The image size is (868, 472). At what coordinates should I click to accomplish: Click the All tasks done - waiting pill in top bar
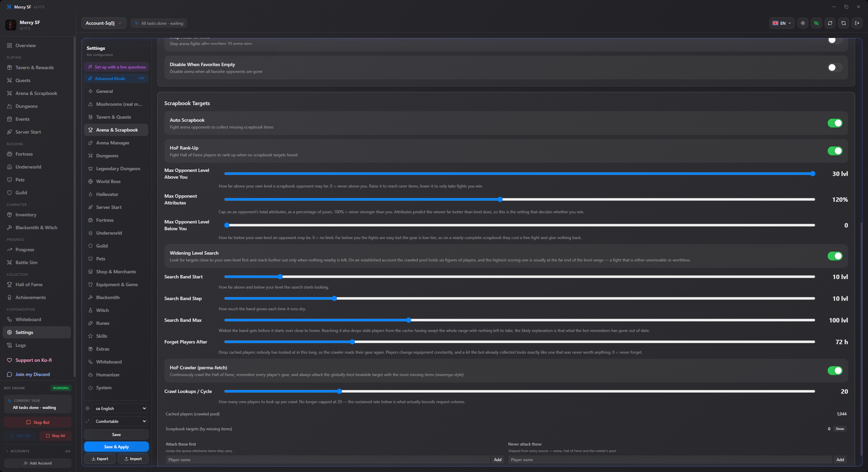[x=158, y=23]
